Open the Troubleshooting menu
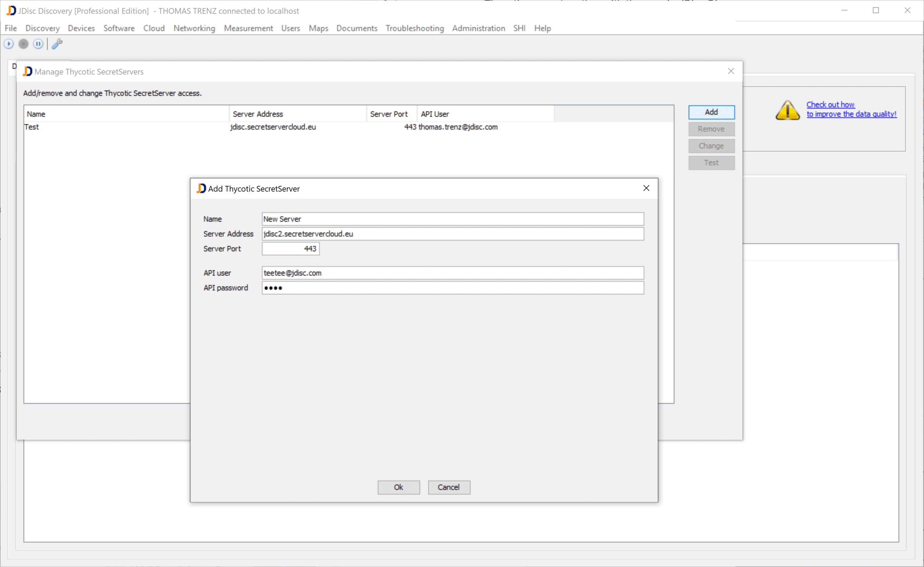 [414, 28]
